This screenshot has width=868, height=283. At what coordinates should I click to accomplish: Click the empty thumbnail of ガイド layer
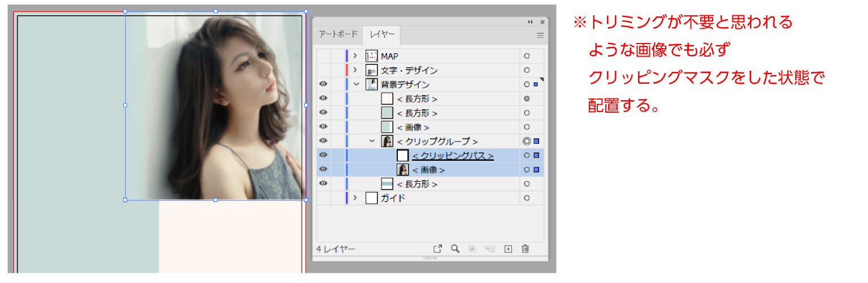coord(371,198)
